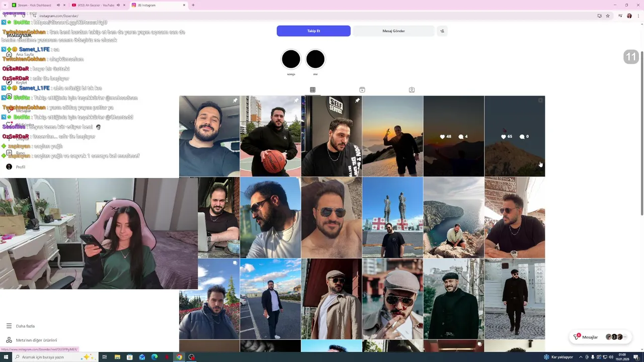This screenshot has height=362, width=644.
Task: Click the microphone tray icon
Action: (593, 357)
